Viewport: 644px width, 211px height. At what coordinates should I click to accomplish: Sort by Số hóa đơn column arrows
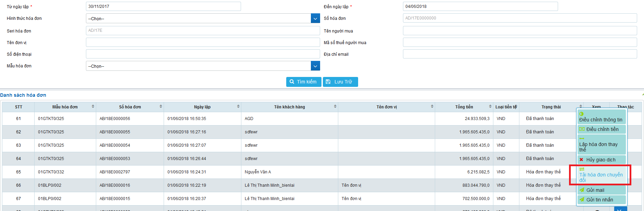click(x=161, y=107)
